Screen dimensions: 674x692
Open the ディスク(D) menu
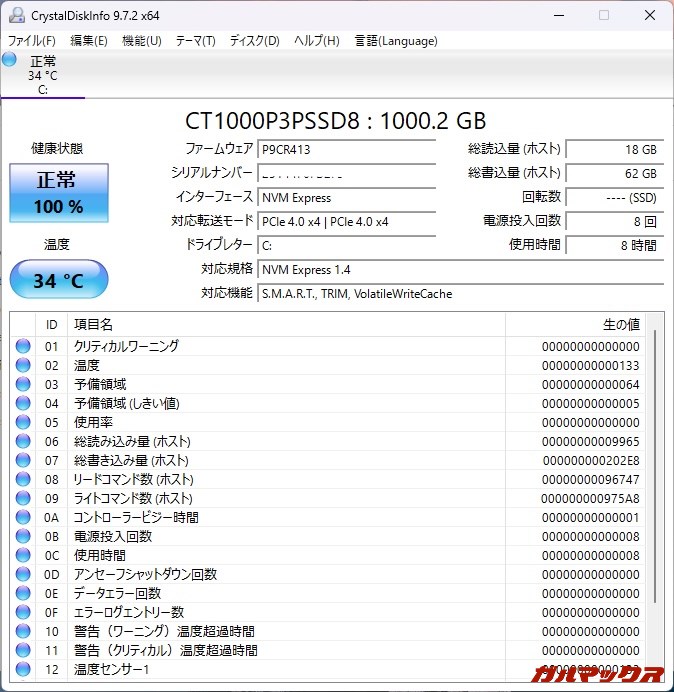(x=254, y=41)
